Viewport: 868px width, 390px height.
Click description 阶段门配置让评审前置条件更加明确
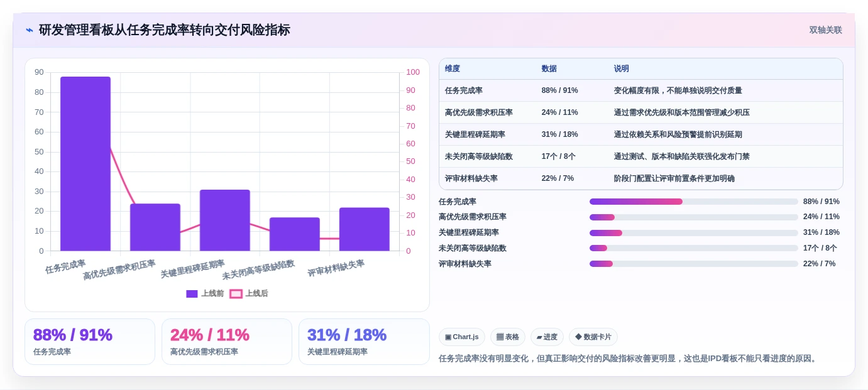pyautogui.click(x=674, y=178)
